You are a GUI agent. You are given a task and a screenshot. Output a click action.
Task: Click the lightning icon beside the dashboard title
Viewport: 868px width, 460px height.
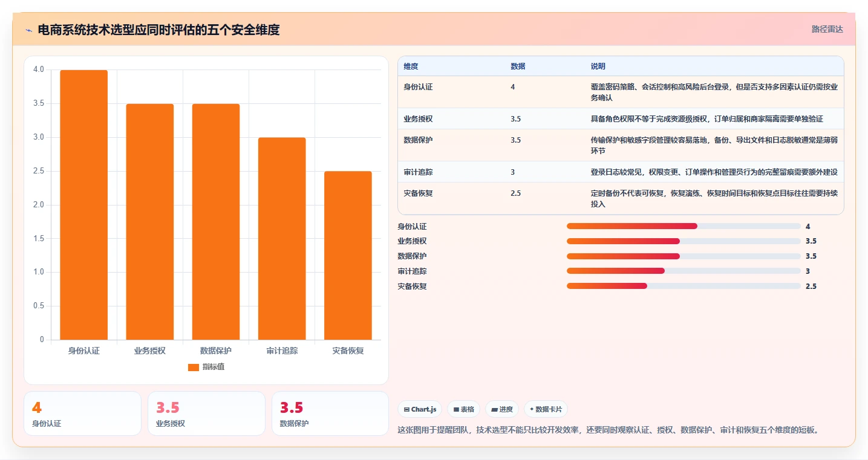[29, 30]
